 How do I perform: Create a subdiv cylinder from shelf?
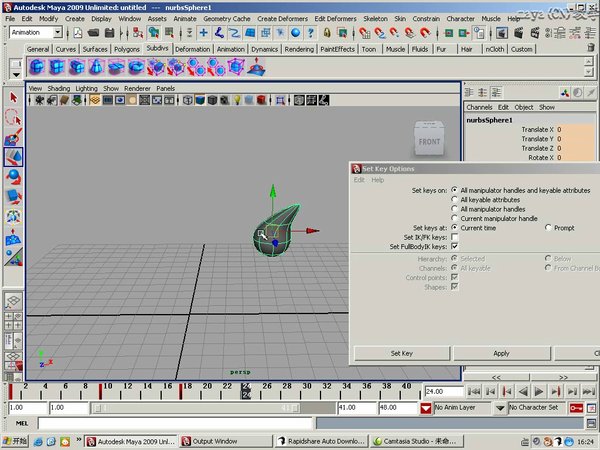pos(77,67)
